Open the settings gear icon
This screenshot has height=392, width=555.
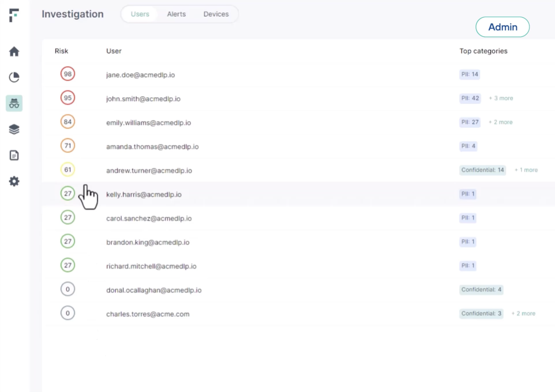[14, 181]
